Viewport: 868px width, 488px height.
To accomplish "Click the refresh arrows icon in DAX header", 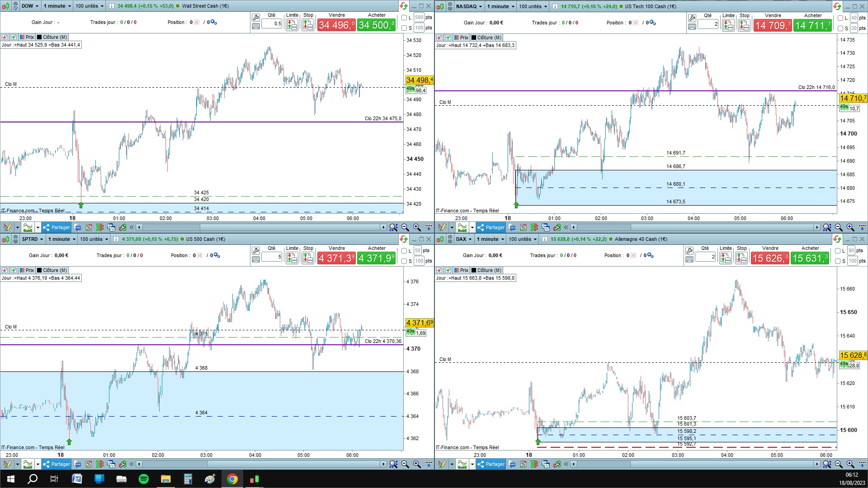I will click(837, 239).
